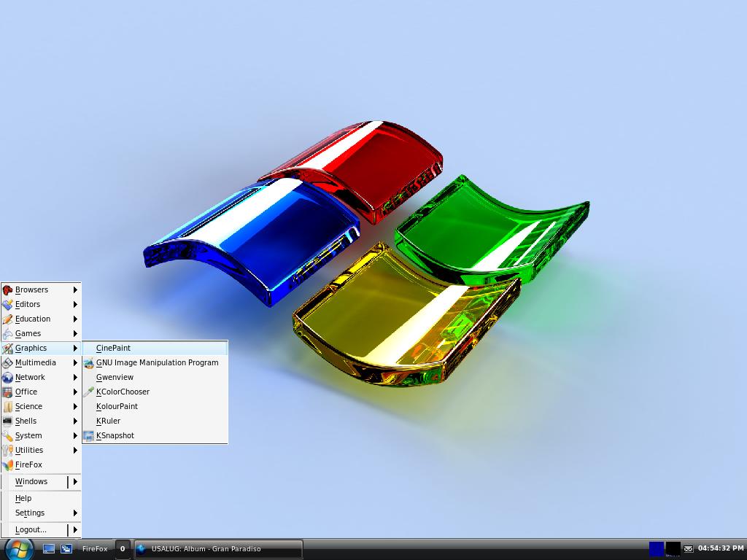
Task: Launch FireFox from the main menu
Action: coord(41,464)
